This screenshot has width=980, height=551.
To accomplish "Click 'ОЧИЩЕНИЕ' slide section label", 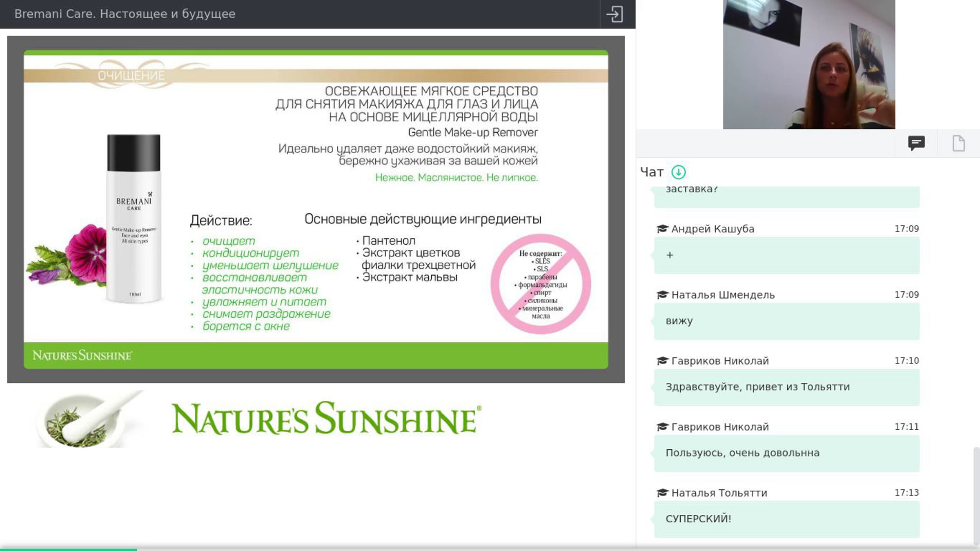I will [131, 76].
